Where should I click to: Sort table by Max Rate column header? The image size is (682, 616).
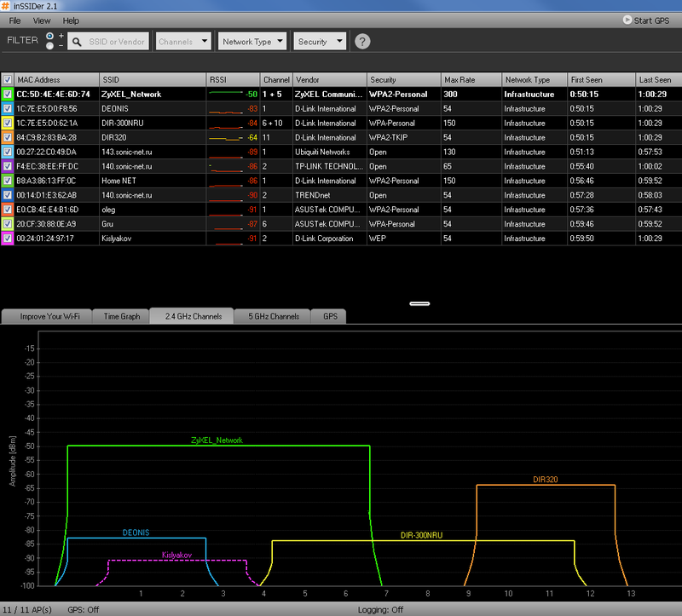471,79
